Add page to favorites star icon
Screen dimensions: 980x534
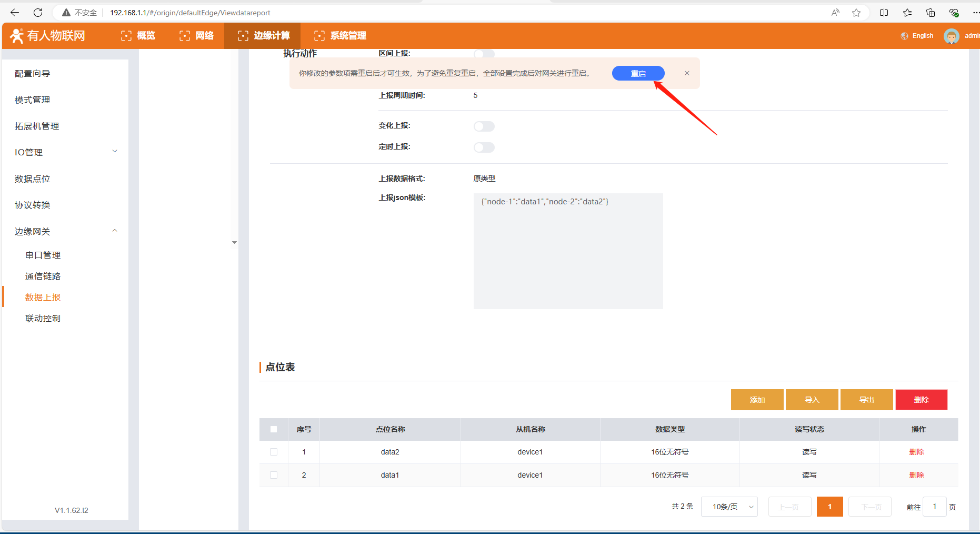pyautogui.click(x=856, y=13)
